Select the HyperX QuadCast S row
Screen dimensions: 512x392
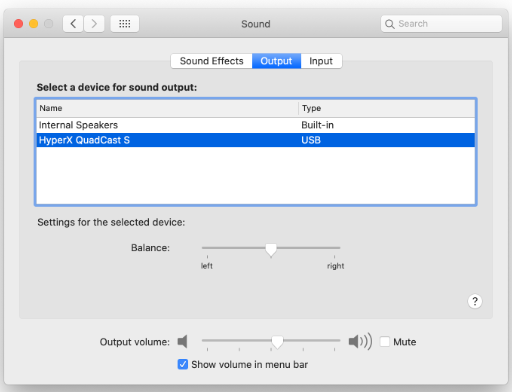(256, 140)
